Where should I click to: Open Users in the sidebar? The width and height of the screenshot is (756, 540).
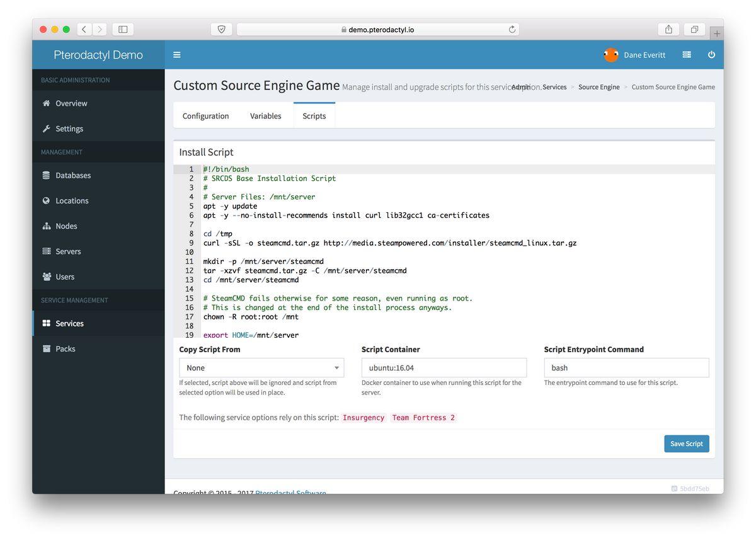pos(98,277)
